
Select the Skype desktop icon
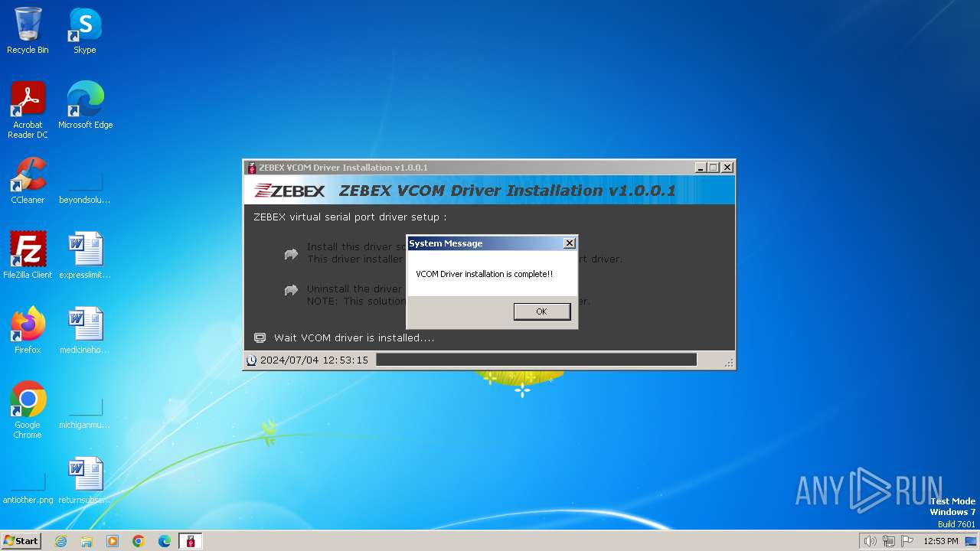pos(85,31)
